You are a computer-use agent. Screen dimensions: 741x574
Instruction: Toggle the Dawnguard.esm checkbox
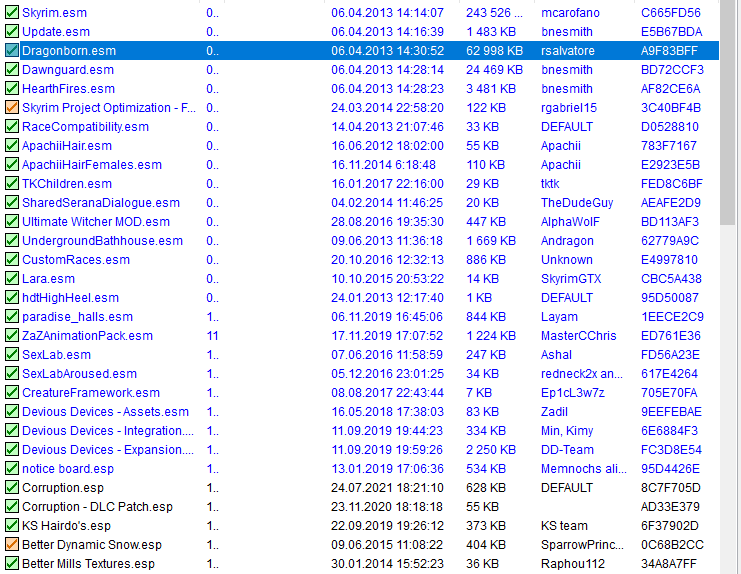pyautogui.click(x=12, y=70)
